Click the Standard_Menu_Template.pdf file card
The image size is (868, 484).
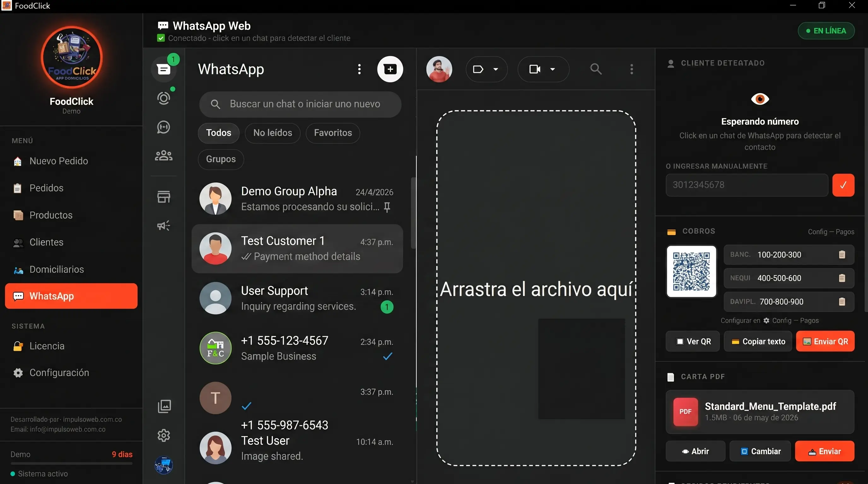[x=760, y=412]
